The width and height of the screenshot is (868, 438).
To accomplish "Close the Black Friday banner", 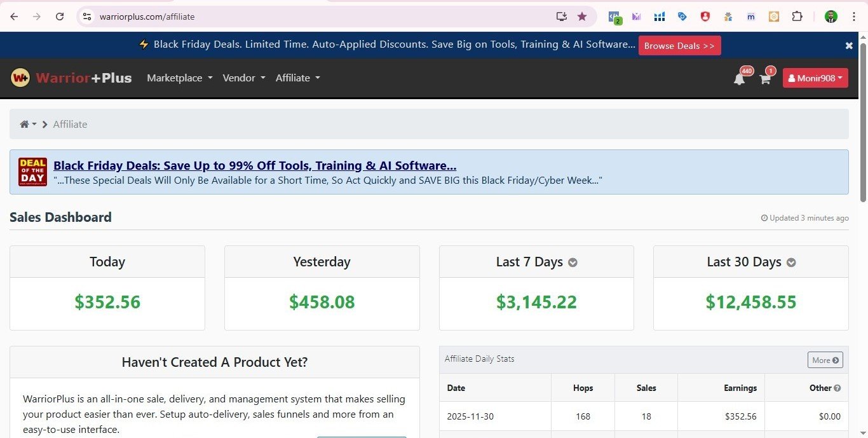I will [x=849, y=46].
